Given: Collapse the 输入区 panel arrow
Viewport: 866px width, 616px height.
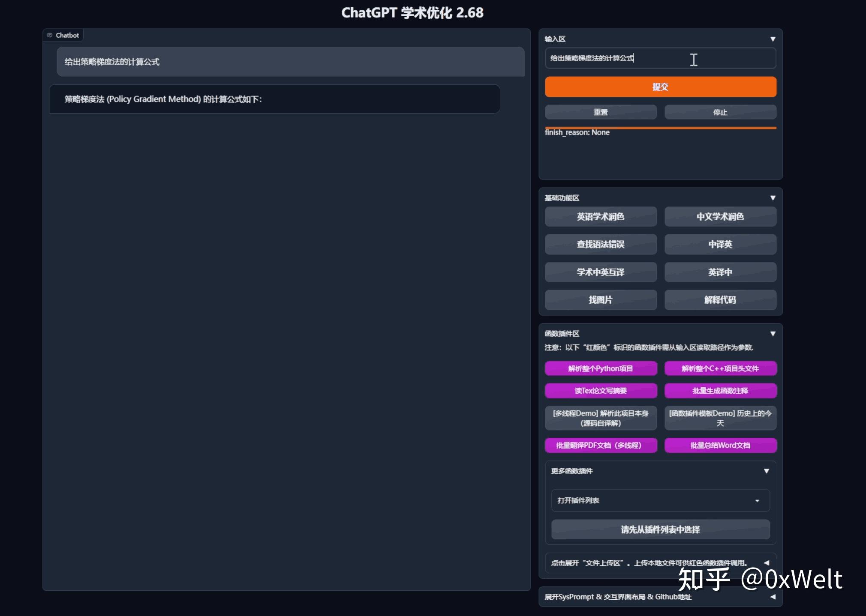Looking at the screenshot, I should coord(773,39).
